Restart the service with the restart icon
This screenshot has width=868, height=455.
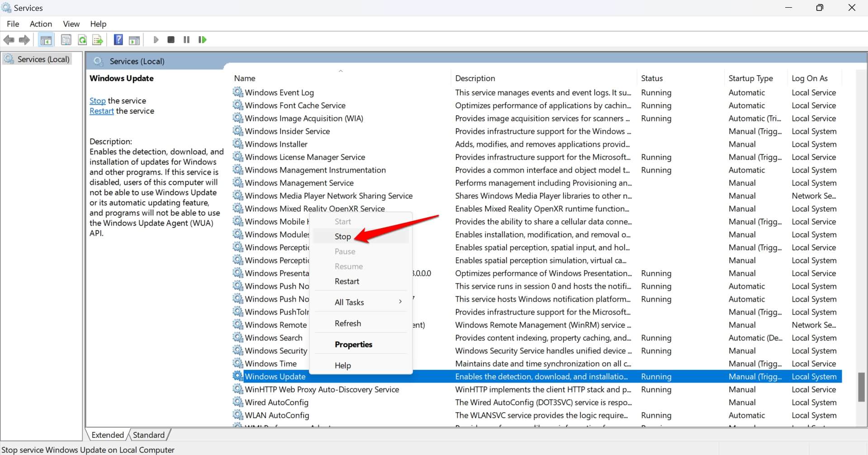[x=202, y=40]
